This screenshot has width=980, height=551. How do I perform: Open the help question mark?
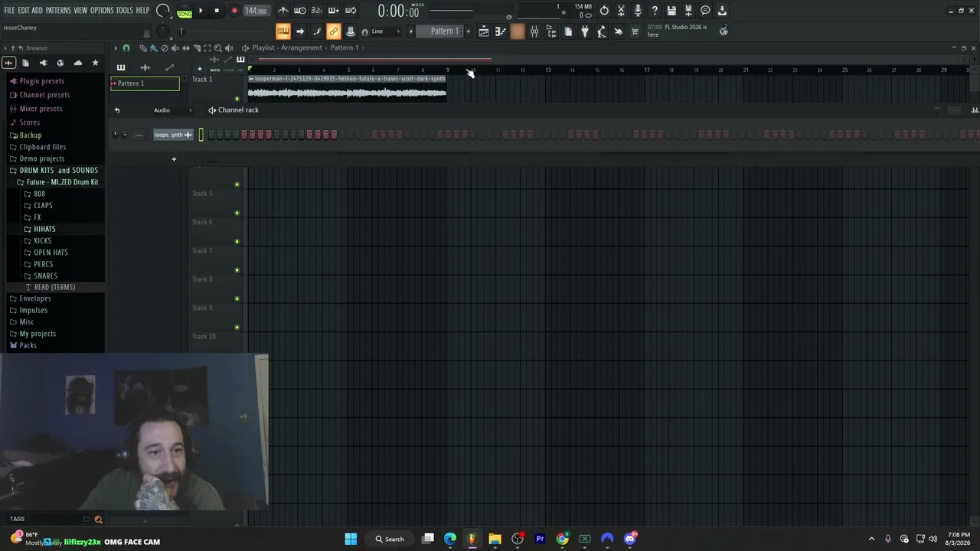pos(655,11)
